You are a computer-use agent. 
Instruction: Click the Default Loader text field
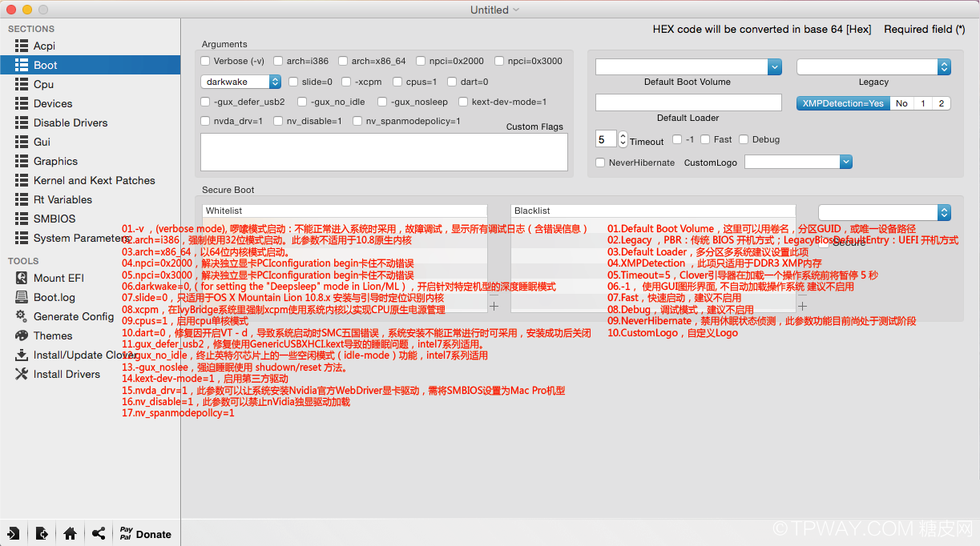tap(688, 102)
